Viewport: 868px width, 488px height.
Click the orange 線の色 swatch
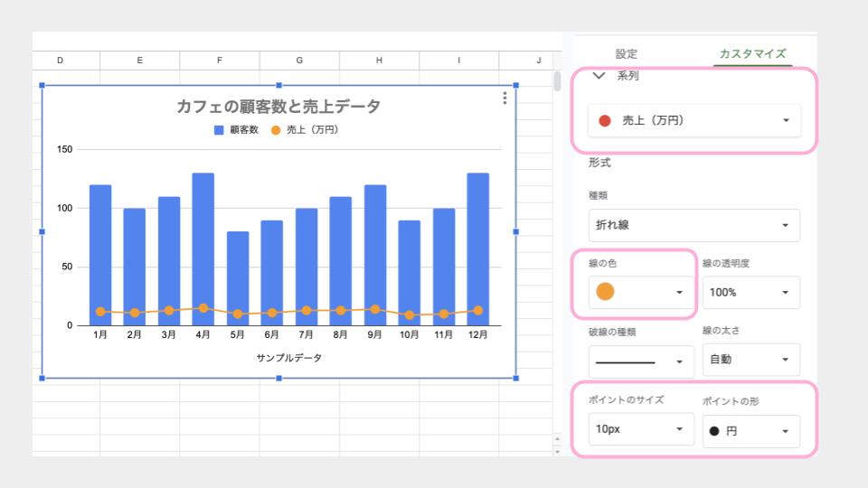click(x=606, y=292)
